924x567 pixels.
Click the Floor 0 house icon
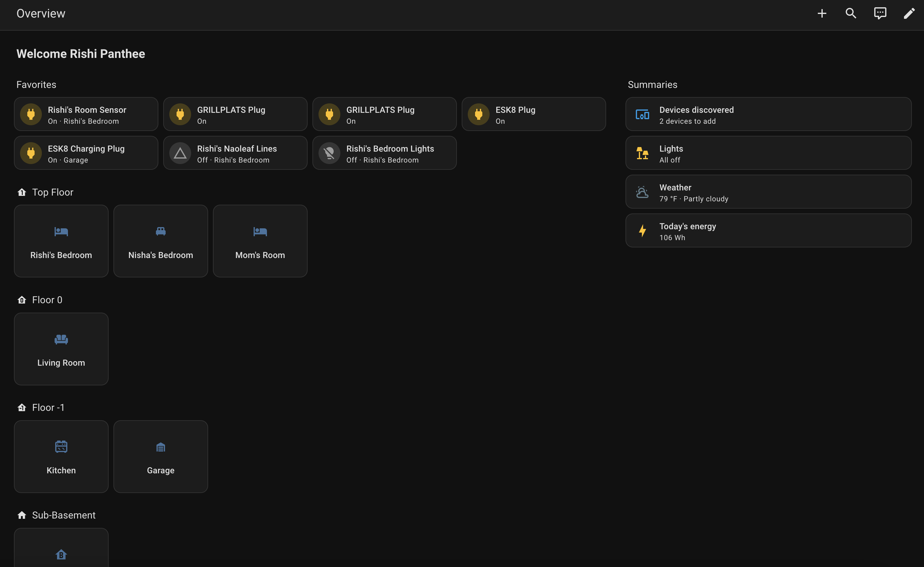22,300
